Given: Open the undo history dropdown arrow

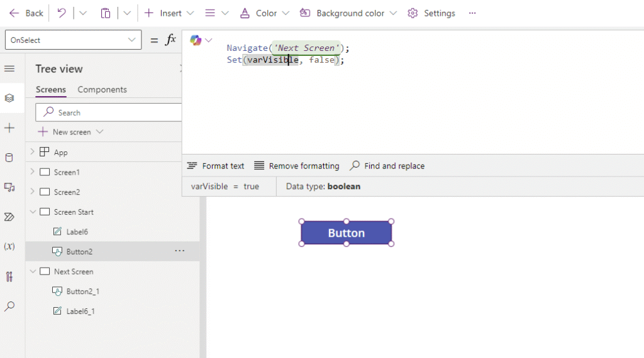Looking at the screenshot, I should (83, 13).
